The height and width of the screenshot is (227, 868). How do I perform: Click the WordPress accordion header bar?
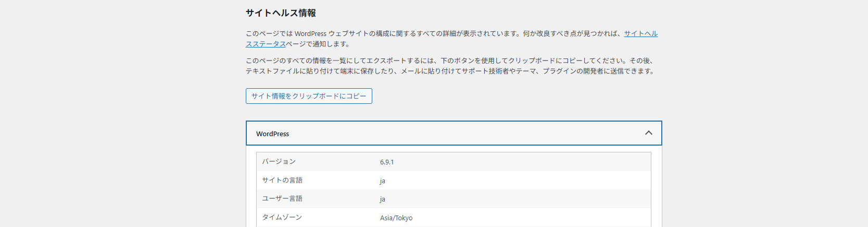pos(453,134)
